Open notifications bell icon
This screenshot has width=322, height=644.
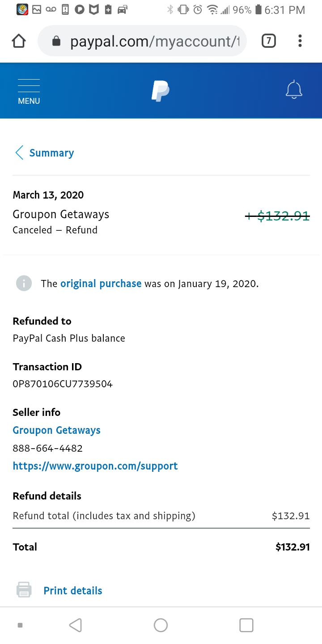click(294, 90)
